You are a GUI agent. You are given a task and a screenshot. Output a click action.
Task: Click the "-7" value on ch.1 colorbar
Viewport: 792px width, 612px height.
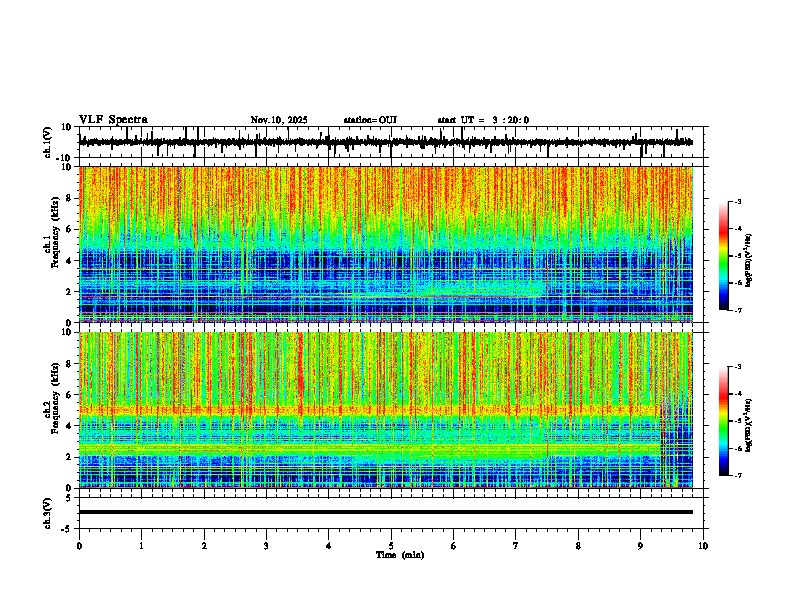[737, 310]
